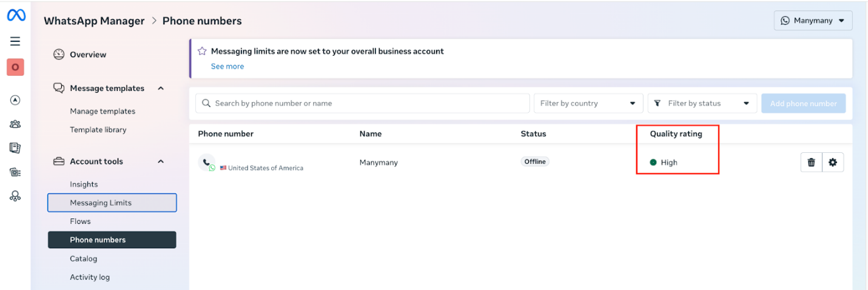Open phone number settings gear icon
The image size is (868, 290).
(833, 163)
